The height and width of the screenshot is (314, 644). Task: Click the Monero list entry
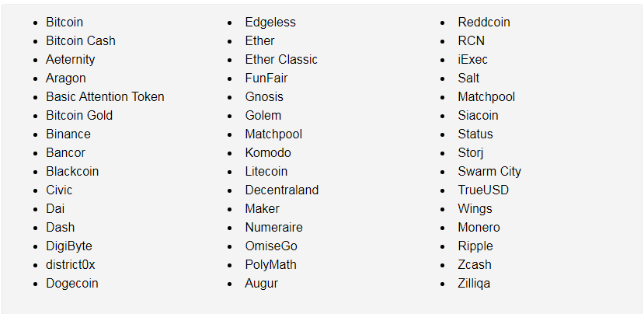pos(479,227)
